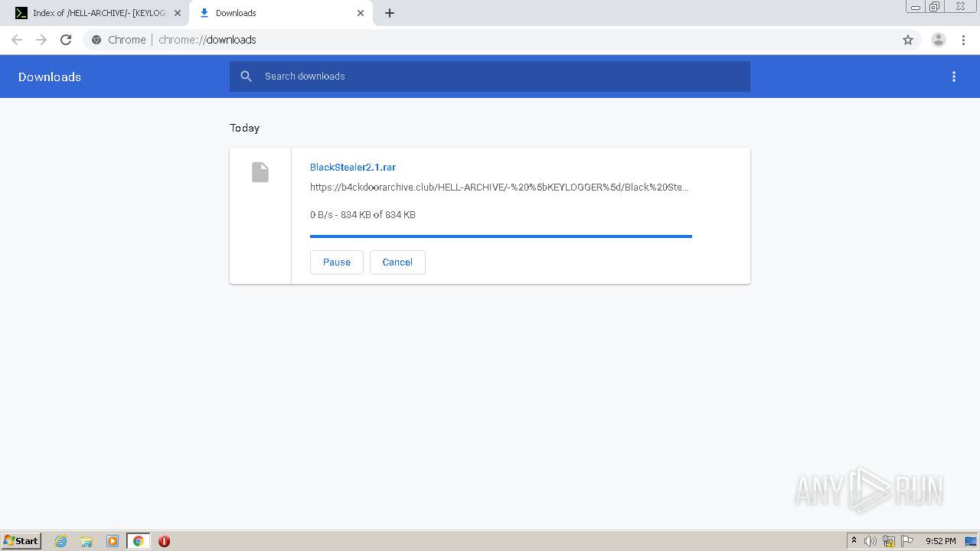This screenshot has width=980, height=551.
Task: Close the Index of /HELL-ARCHIVE tab
Action: [x=178, y=13]
